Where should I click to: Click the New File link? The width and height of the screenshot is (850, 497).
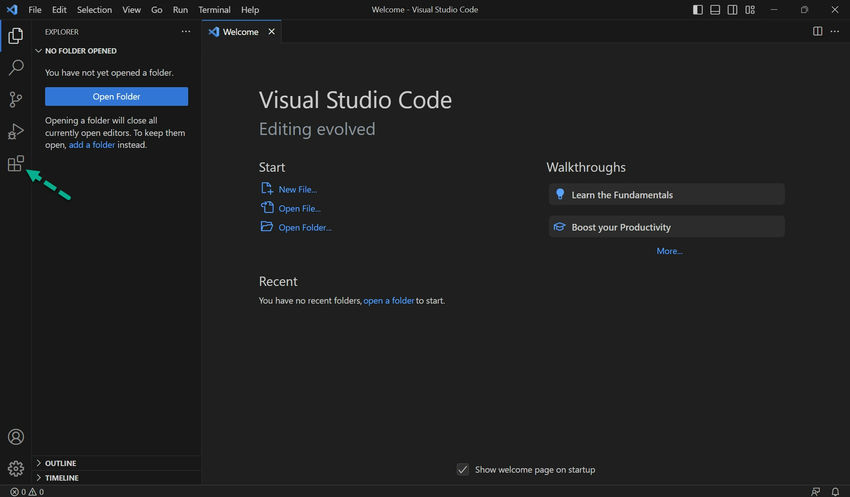[297, 189]
